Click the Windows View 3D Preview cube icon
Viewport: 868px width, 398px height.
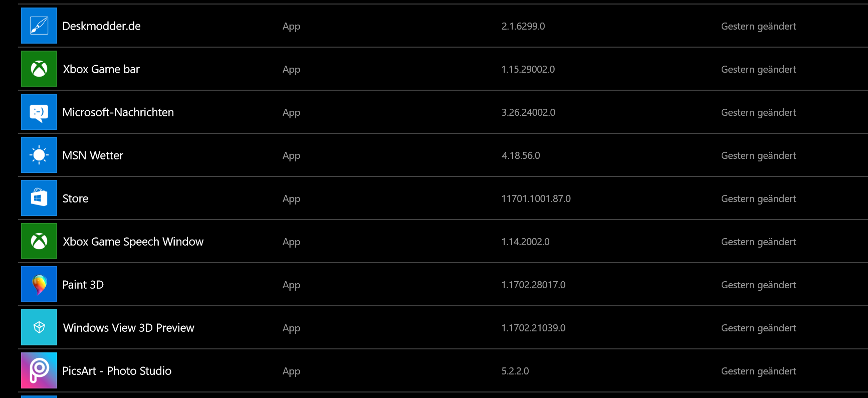[x=39, y=327]
